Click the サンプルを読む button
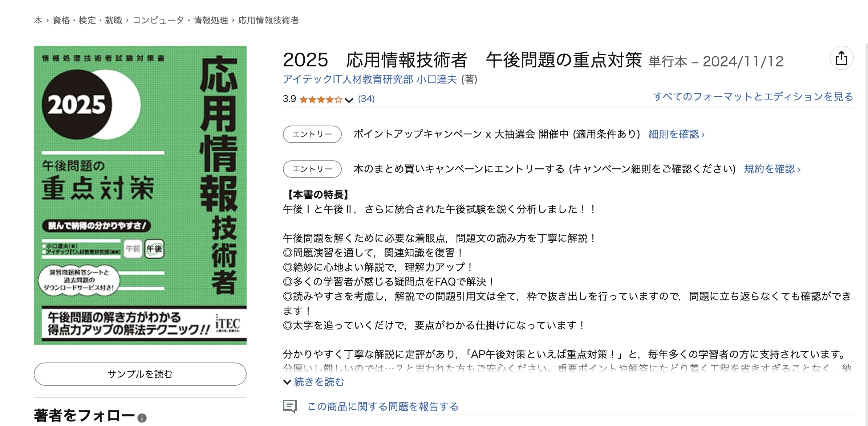The height and width of the screenshot is (426, 868). 140,373
